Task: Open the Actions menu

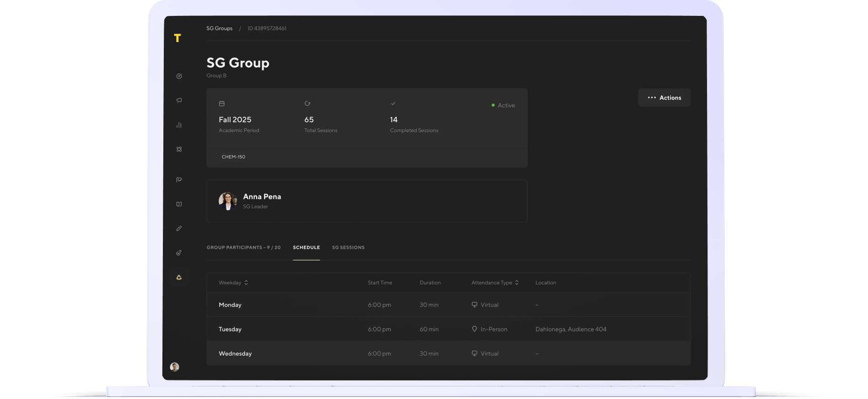Action: 664,98
